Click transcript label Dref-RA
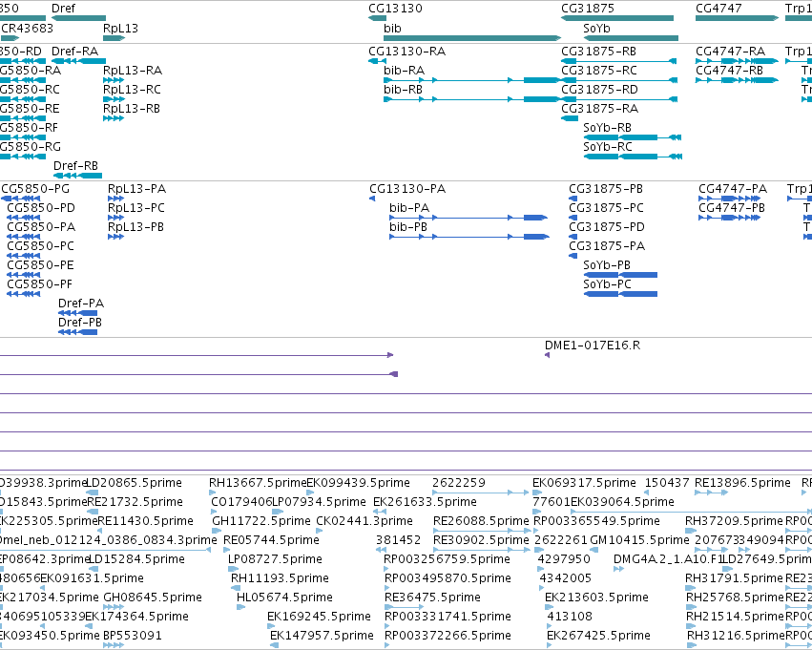The image size is (812, 650). pos(75,52)
